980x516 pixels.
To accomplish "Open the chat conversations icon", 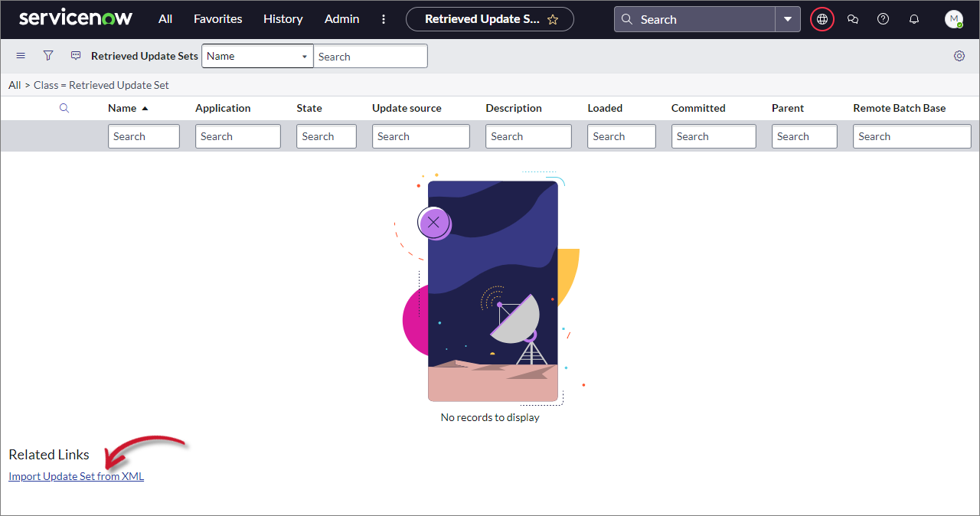I will (x=853, y=19).
